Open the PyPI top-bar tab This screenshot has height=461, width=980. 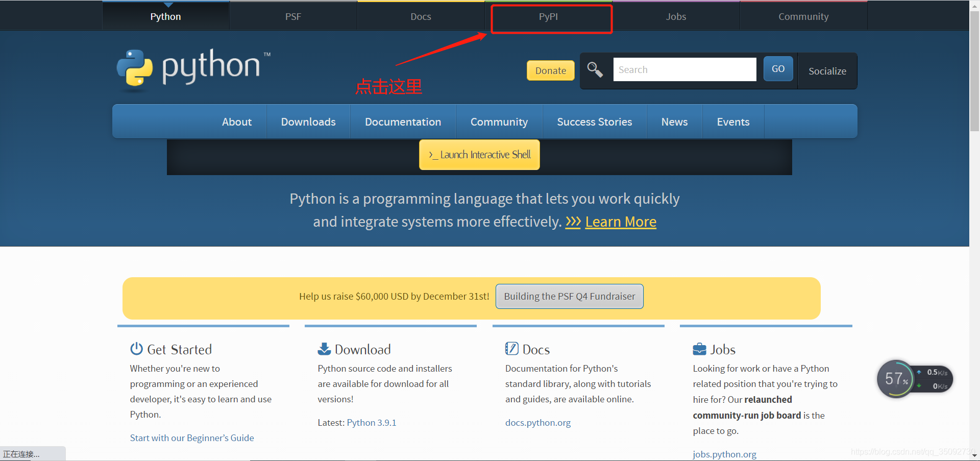tap(548, 16)
